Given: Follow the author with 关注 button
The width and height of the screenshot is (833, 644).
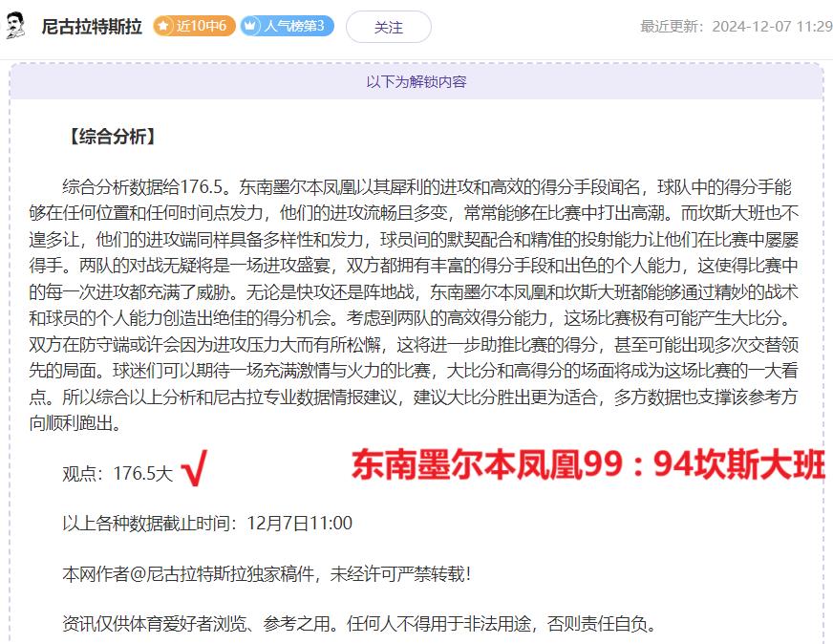Looking at the screenshot, I should (x=389, y=27).
